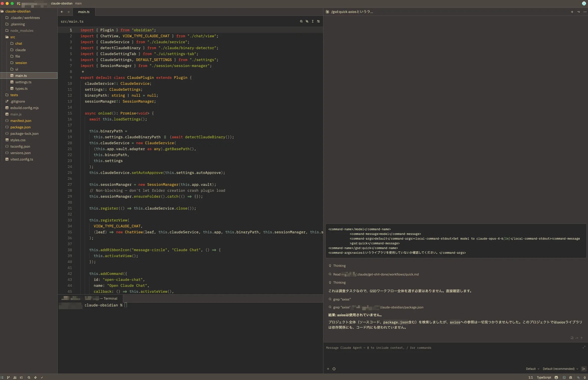Open project search from status bar
The width and height of the screenshot is (588, 380).
pos(29,378)
